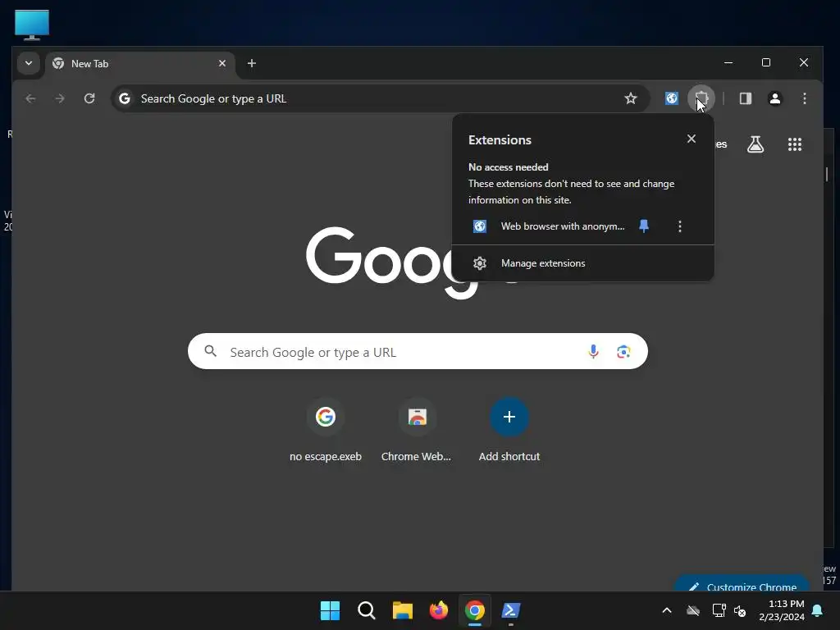Launch Firefox from the taskbar
The image size is (840, 630).
(x=439, y=610)
